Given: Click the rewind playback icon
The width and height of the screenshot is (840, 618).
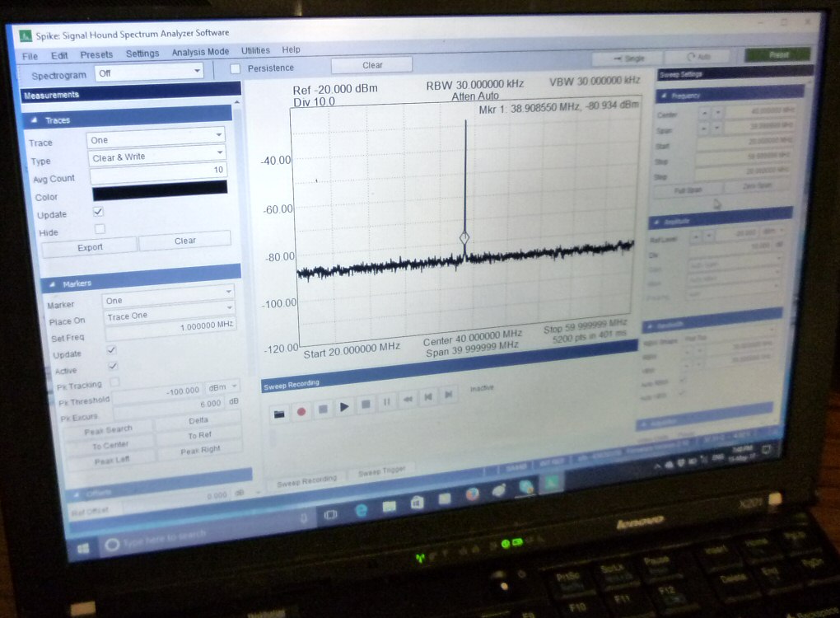Looking at the screenshot, I should pos(408,400).
